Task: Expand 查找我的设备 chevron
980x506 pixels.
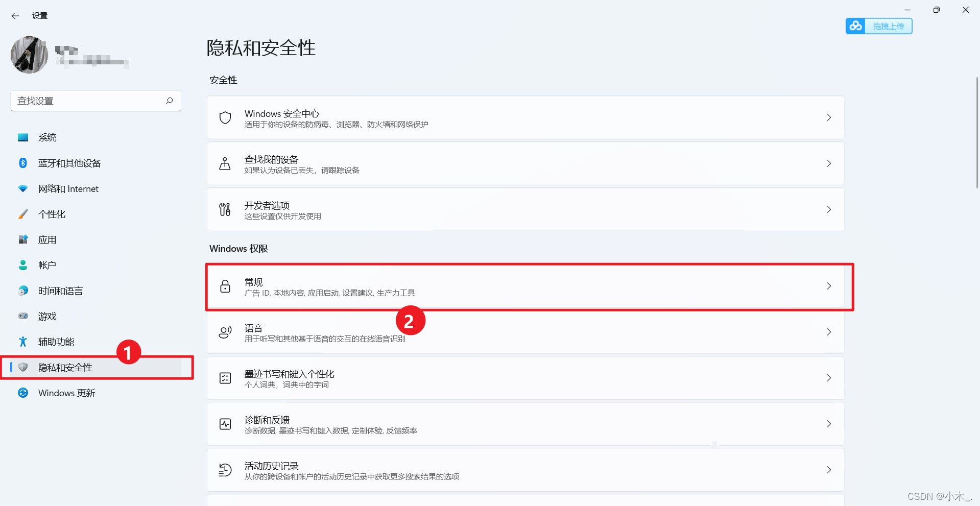Action: point(829,163)
